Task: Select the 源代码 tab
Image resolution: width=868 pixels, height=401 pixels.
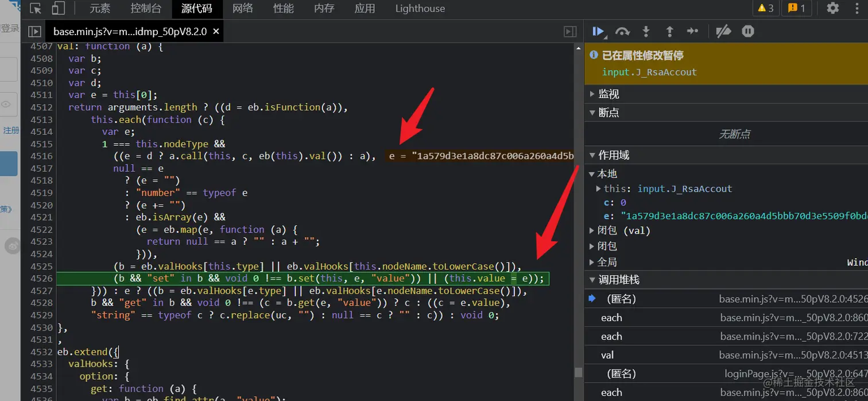Action: click(196, 8)
